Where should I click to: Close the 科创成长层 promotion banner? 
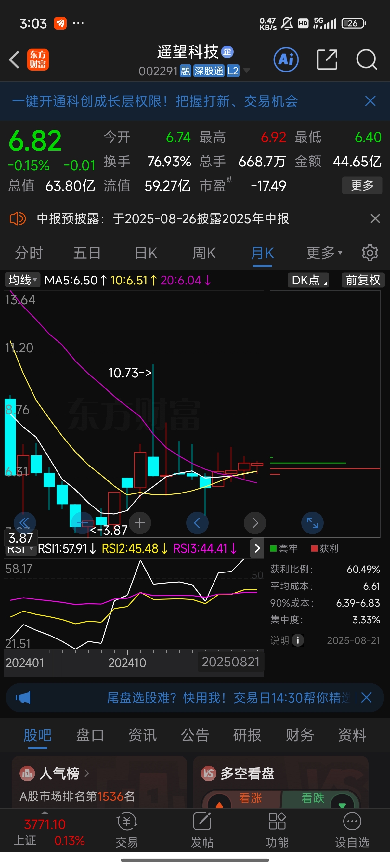tap(370, 101)
